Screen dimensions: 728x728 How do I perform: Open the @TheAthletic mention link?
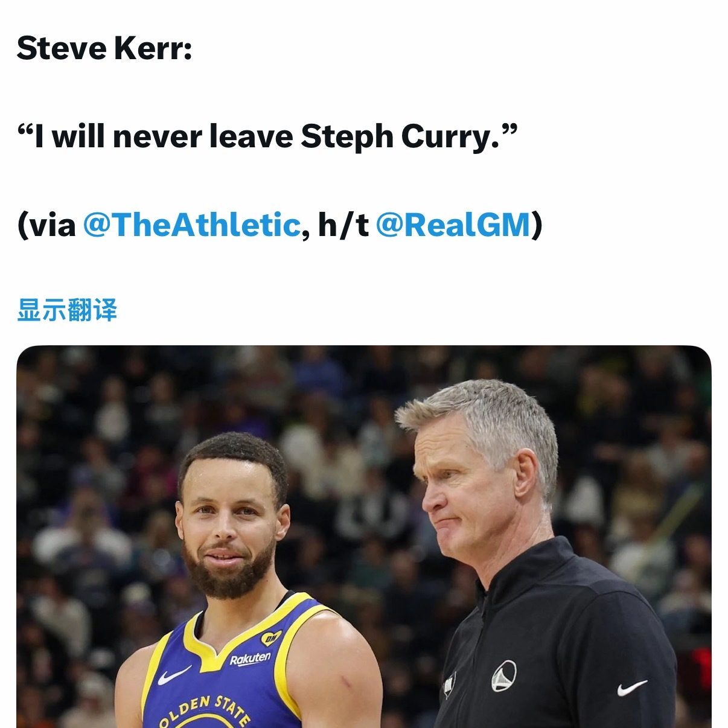coord(191,225)
